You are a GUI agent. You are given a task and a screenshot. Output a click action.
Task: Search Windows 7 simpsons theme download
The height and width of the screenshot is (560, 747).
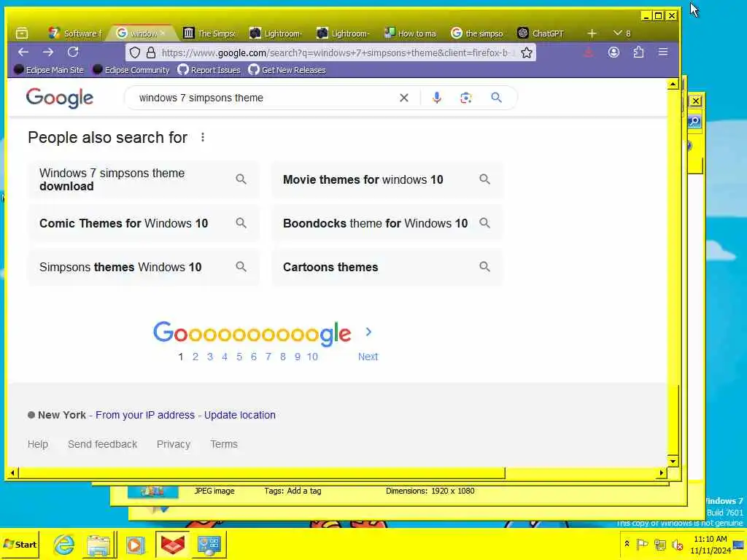tap(144, 179)
